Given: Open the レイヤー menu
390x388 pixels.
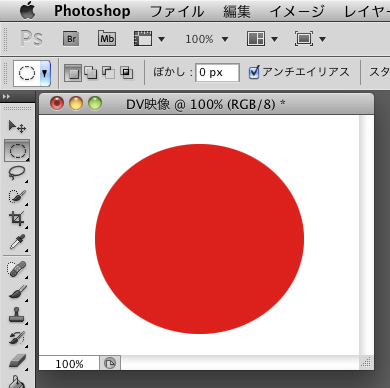Looking at the screenshot, I should (x=367, y=12).
